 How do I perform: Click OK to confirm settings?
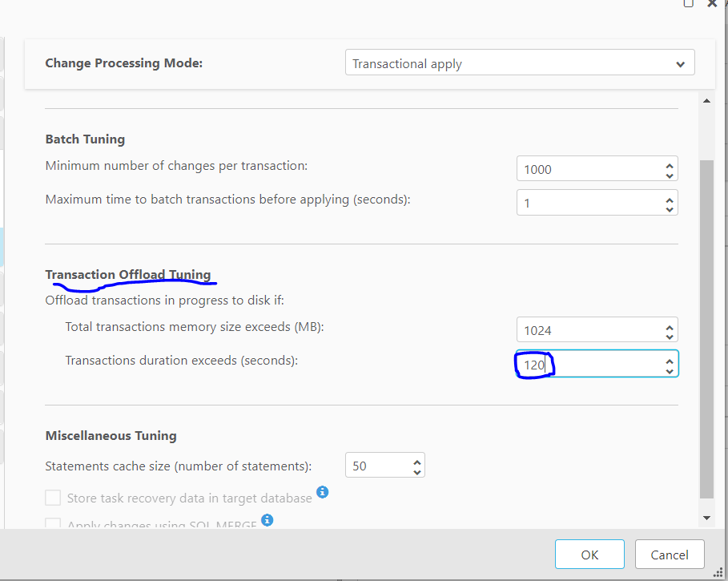click(x=589, y=555)
